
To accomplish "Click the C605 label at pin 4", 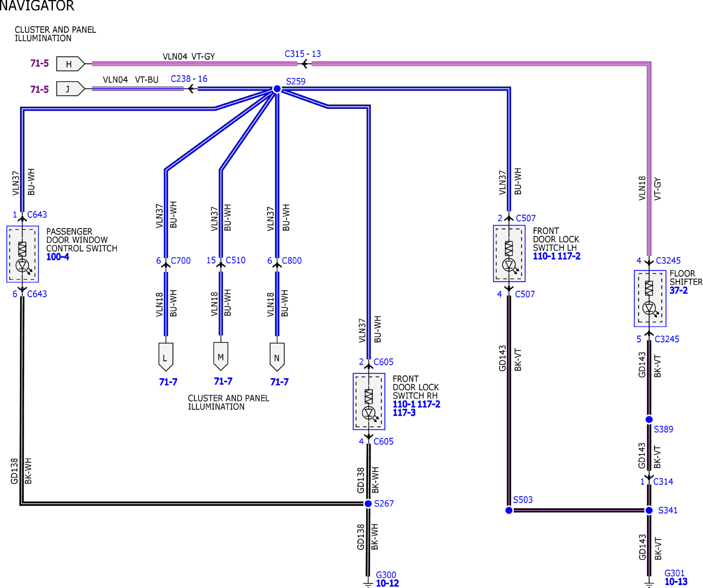I will (x=383, y=442).
